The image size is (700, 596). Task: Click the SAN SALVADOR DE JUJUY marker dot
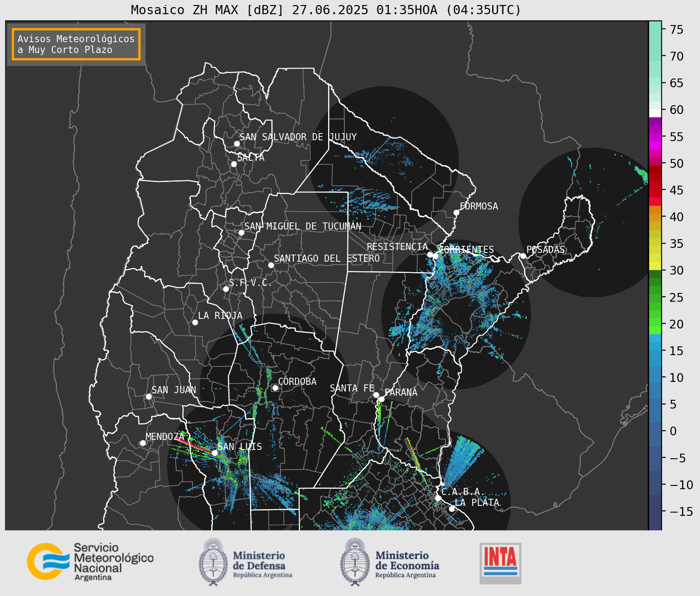pyautogui.click(x=237, y=144)
